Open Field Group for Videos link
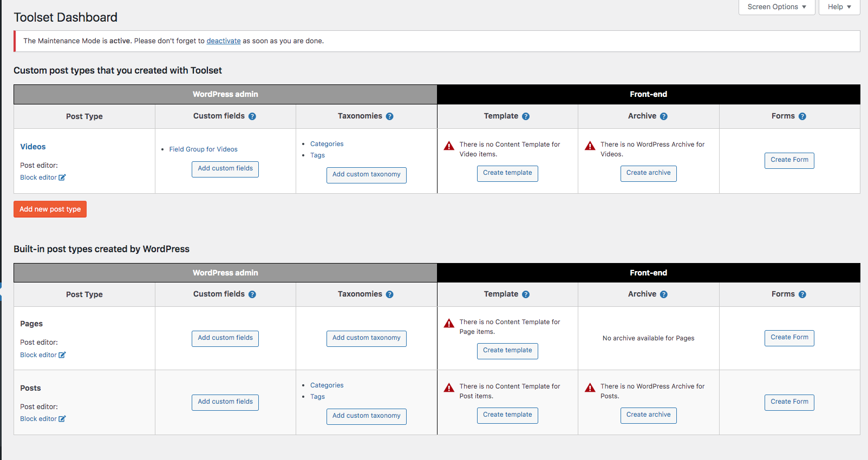 click(x=203, y=149)
